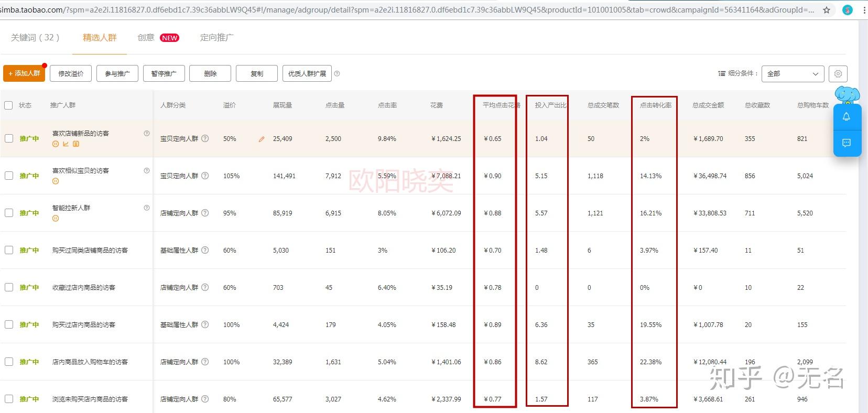
Task: Open chat message icon in floating sidebar
Action: (x=847, y=143)
